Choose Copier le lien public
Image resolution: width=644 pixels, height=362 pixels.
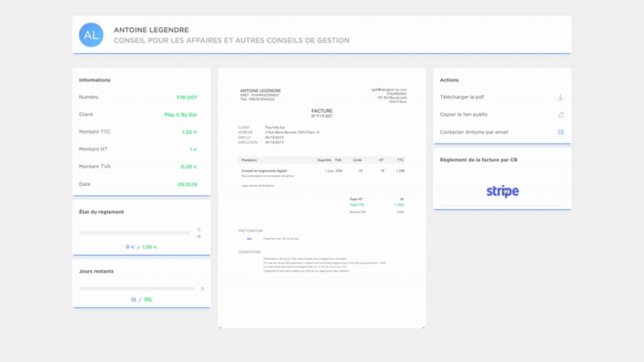click(x=464, y=115)
